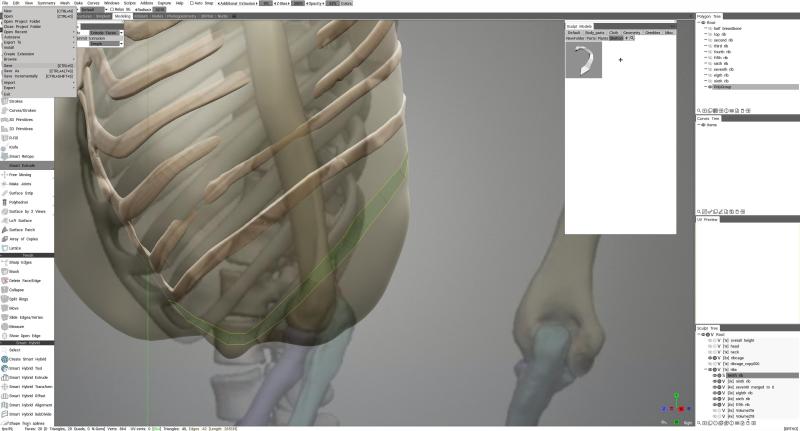This screenshot has height=431, width=800.
Task: Click Save Incrementally in the File menu
Action: [x=38, y=76]
